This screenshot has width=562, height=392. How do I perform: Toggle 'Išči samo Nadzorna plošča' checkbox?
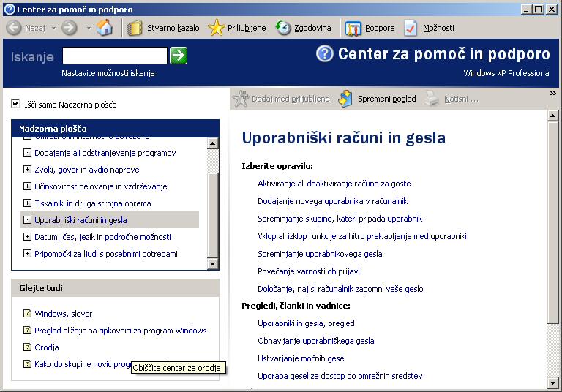[16, 104]
